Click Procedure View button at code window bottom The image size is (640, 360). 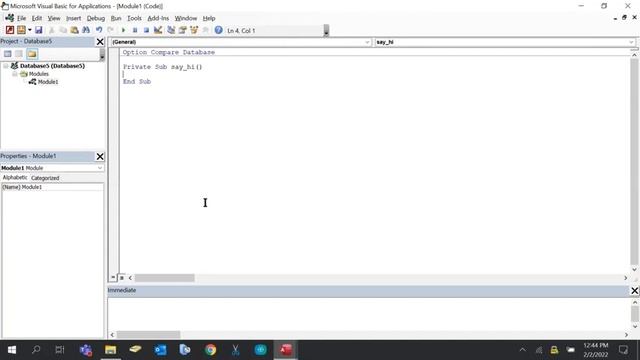113,278
